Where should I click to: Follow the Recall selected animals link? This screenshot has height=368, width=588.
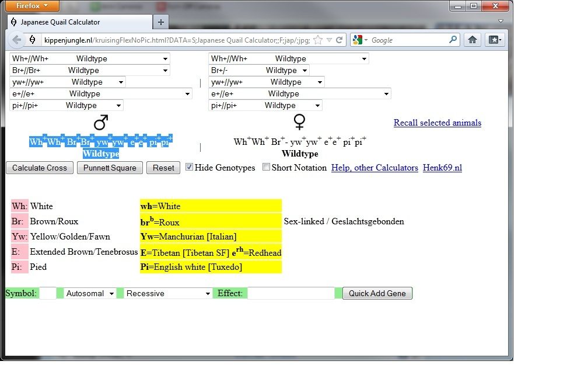(437, 123)
